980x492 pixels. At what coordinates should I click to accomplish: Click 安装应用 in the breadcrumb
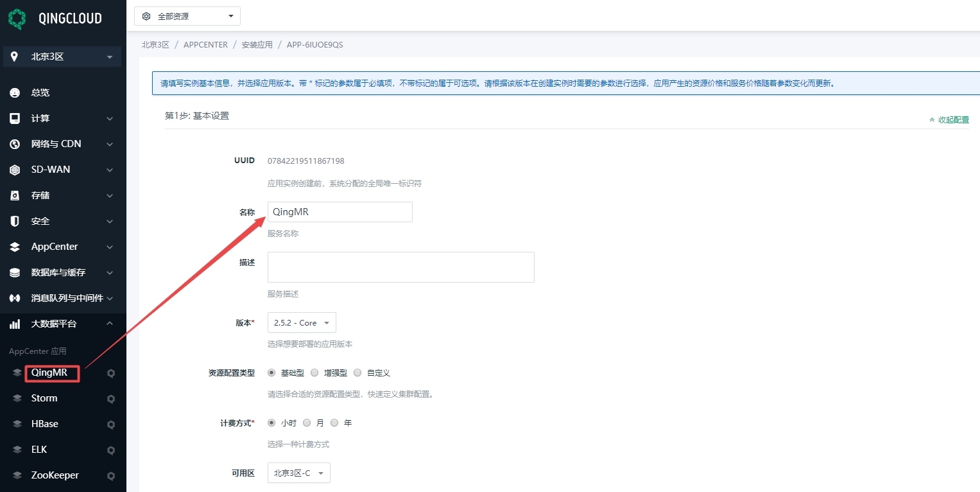point(257,45)
